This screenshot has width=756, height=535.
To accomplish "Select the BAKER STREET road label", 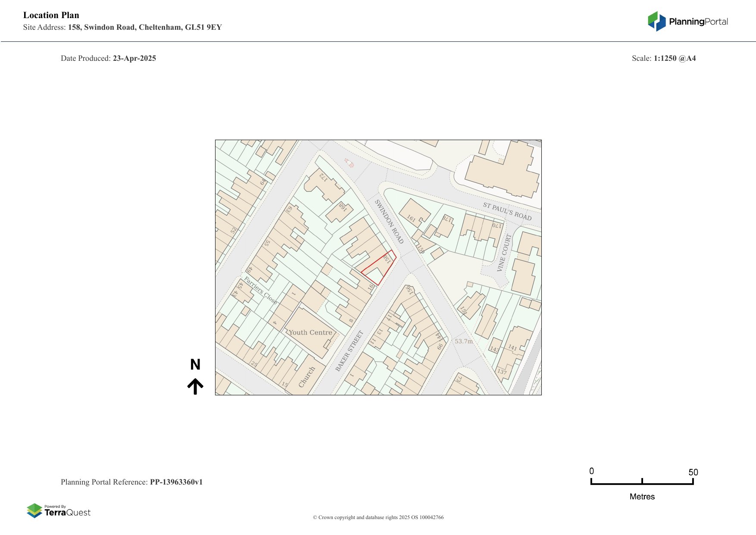I will tap(349, 350).
